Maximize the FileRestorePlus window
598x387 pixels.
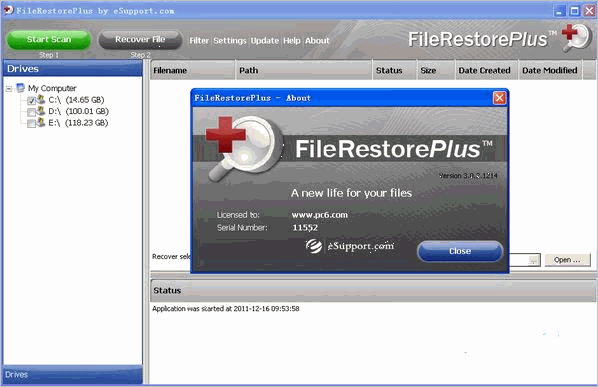coord(574,11)
